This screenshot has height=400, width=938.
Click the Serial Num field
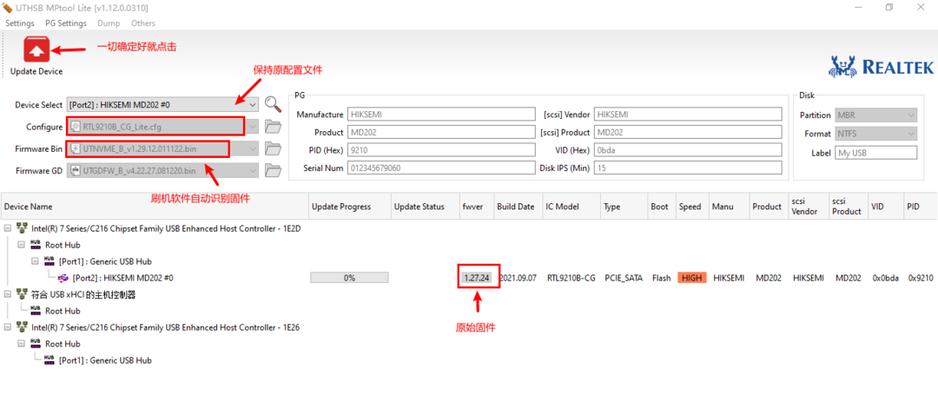(x=441, y=168)
